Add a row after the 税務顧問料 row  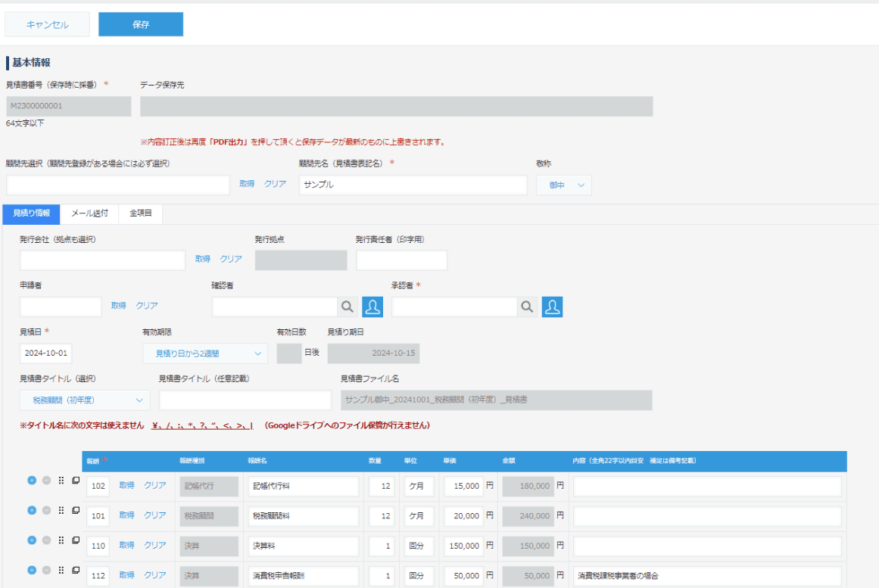pyautogui.click(x=32, y=510)
